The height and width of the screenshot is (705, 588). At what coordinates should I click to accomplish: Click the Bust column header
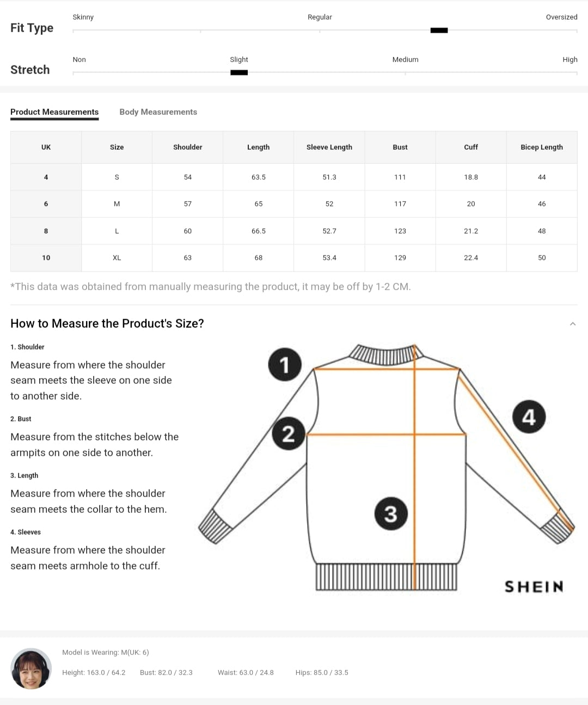[x=400, y=147]
